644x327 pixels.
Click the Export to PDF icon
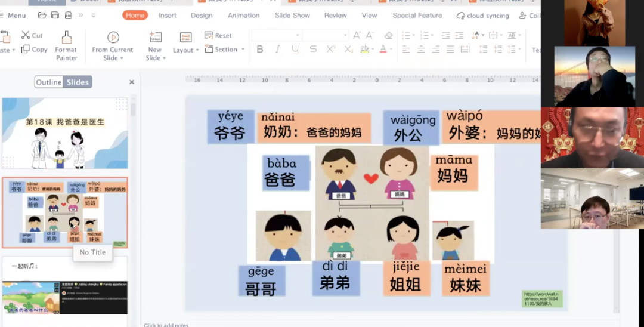click(x=69, y=16)
